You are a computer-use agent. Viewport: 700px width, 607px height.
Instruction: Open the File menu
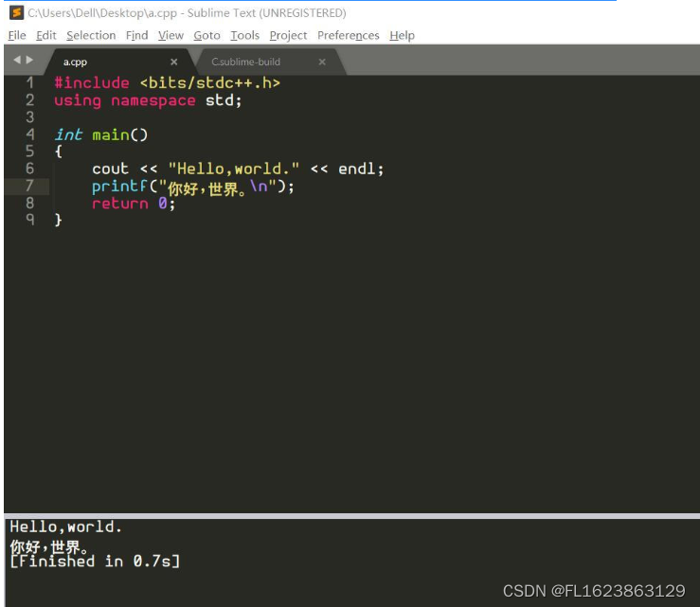point(17,35)
